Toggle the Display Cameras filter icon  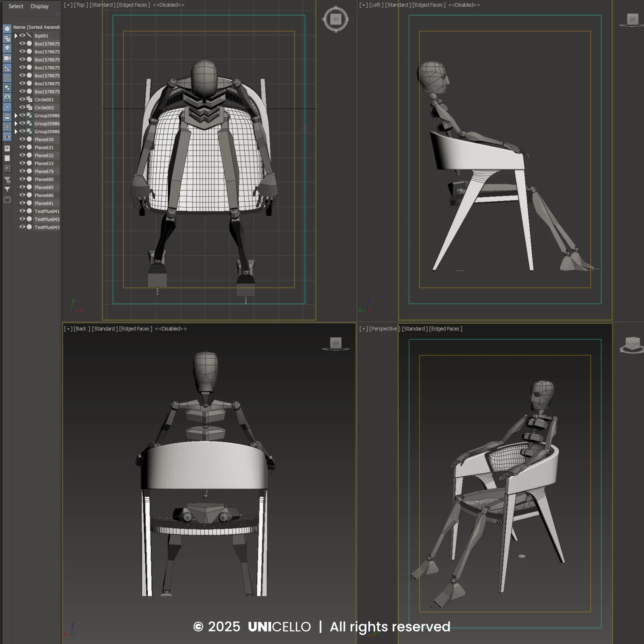tap(7, 58)
